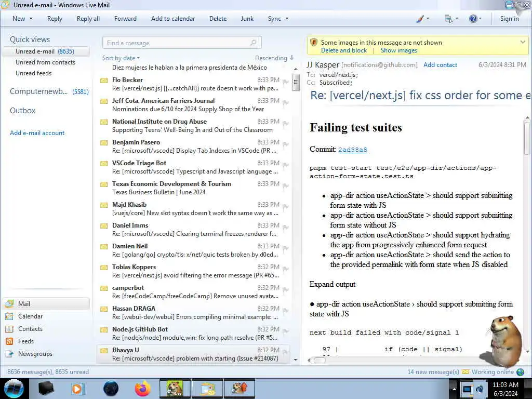
Task: Toggle flag on Jeff Cota message
Action: coord(286,102)
